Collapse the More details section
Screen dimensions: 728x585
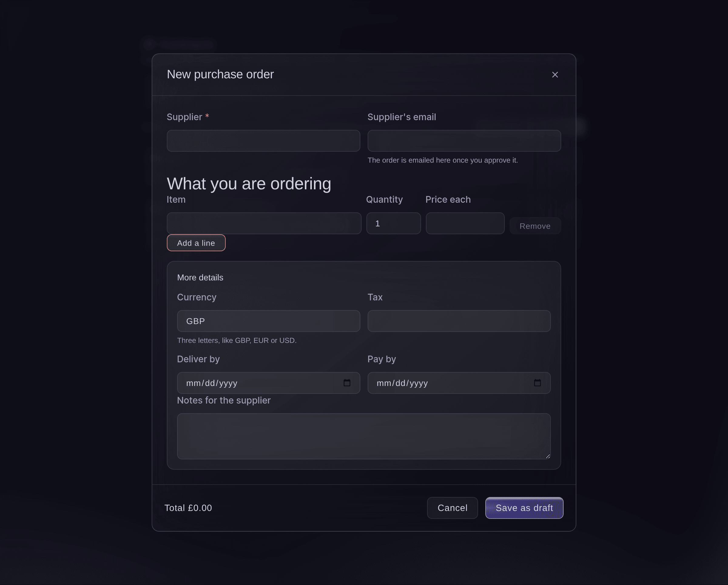pyautogui.click(x=200, y=278)
